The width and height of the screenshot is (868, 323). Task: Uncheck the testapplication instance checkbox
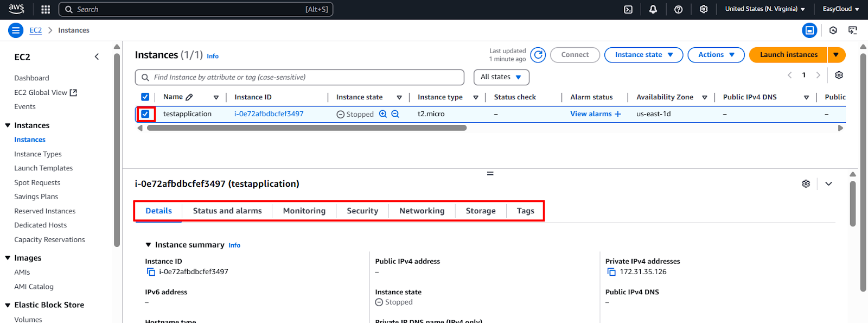(145, 114)
